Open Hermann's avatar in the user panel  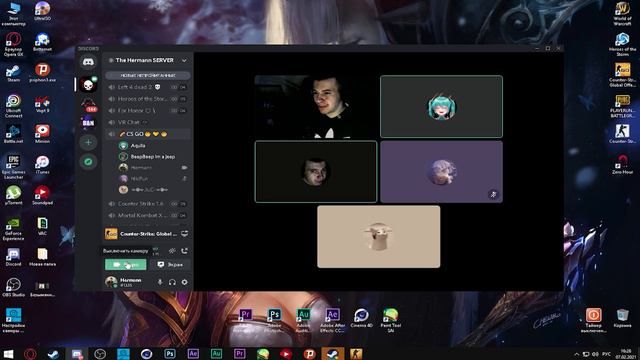(x=111, y=282)
